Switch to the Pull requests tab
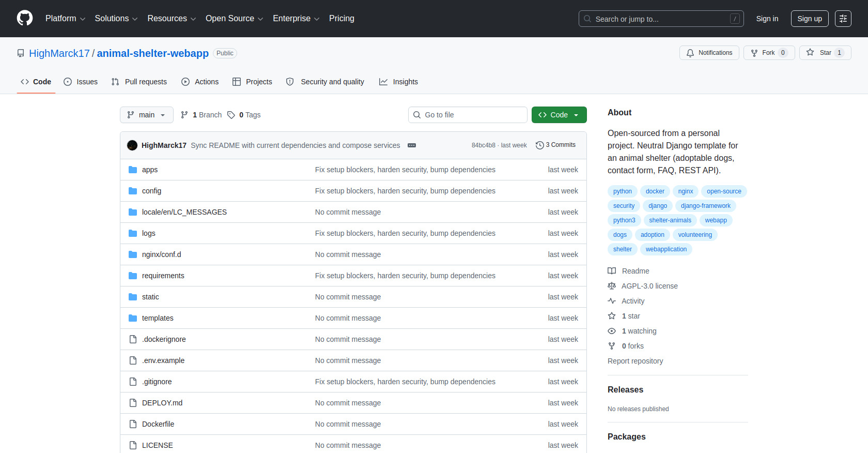The width and height of the screenshot is (868, 453). point(139,82)
